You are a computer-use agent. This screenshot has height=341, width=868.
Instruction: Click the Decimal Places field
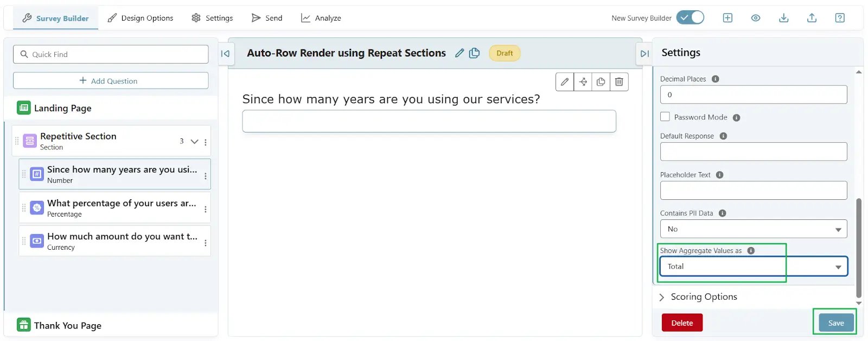point(754,94)
